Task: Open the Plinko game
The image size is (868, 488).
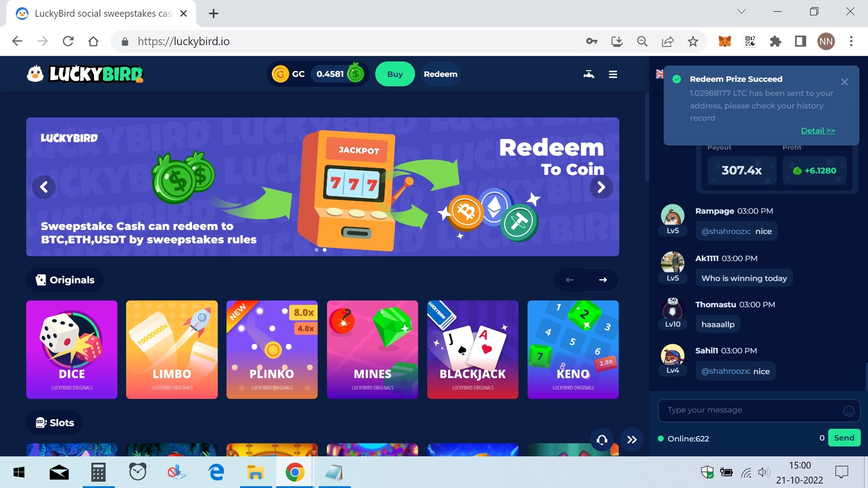Action: pyautogui.click(x=272, y=350)
